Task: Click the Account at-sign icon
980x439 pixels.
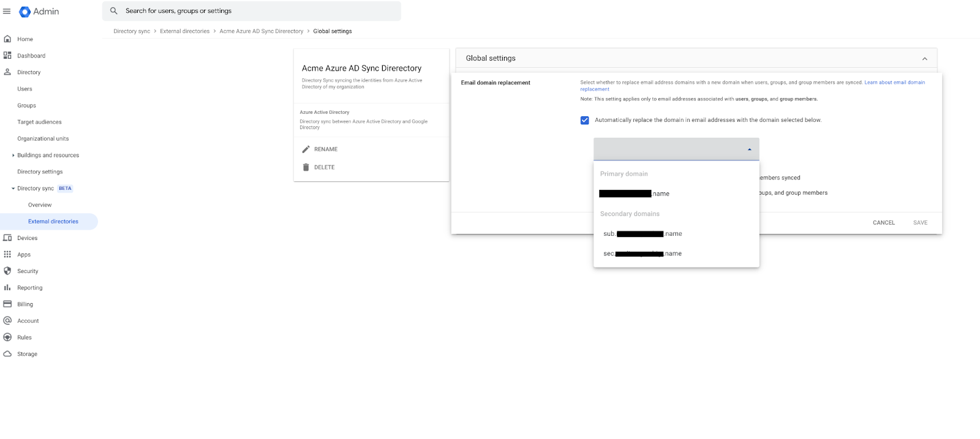Action: [x=7, y=320]
